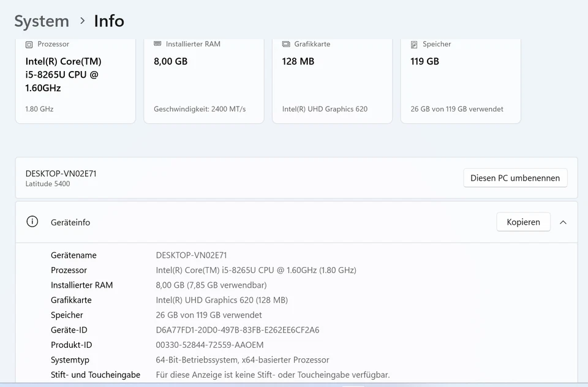Click Geschwindigkeit: 2400 MT/s on RAM card
This screenshot has width=588, height=387.
point(200,109)
